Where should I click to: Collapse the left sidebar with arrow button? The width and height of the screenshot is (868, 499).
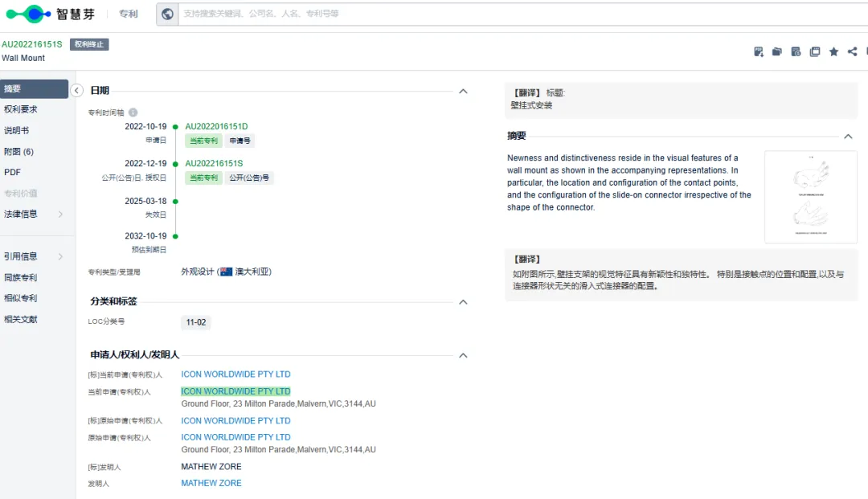(x=76, y=90)
